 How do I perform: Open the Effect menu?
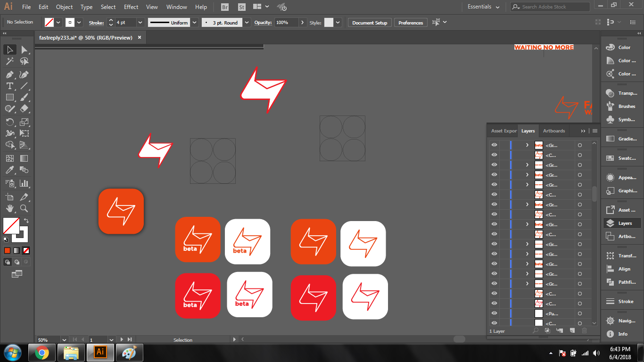(x=131, y=7)
